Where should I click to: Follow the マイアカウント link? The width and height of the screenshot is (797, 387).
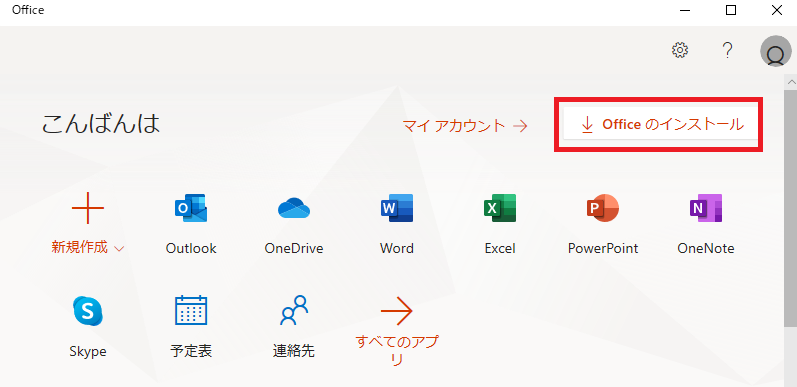[x=465, y=126]
